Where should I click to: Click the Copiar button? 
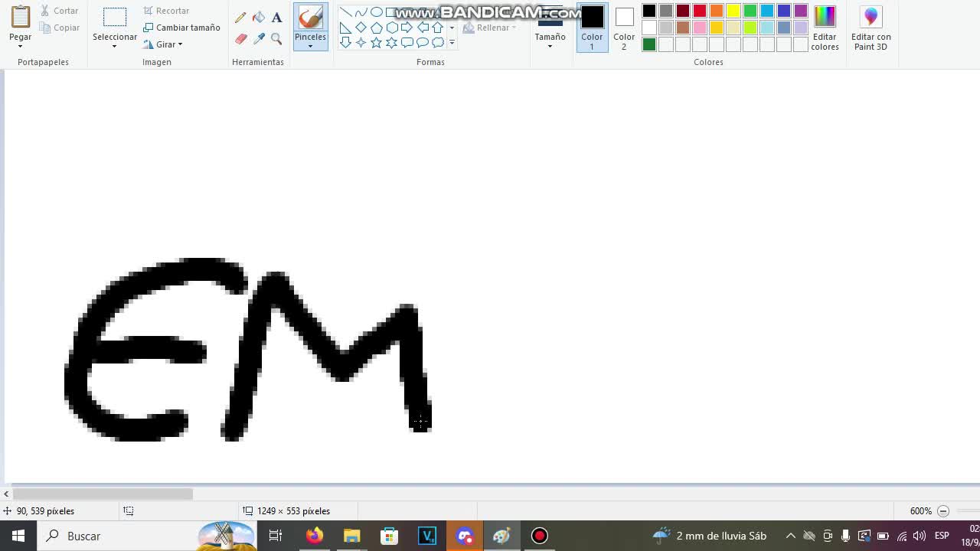[x=59, y=28]
